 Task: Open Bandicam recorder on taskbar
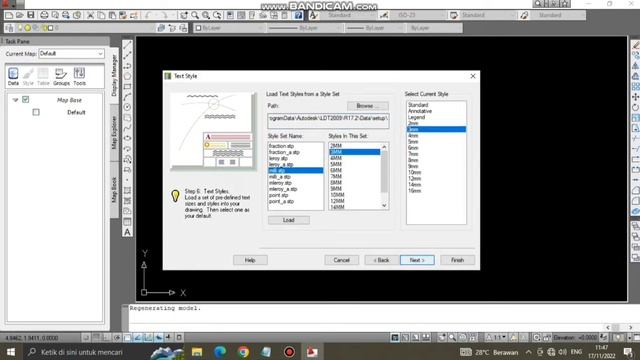click(289, 352)
